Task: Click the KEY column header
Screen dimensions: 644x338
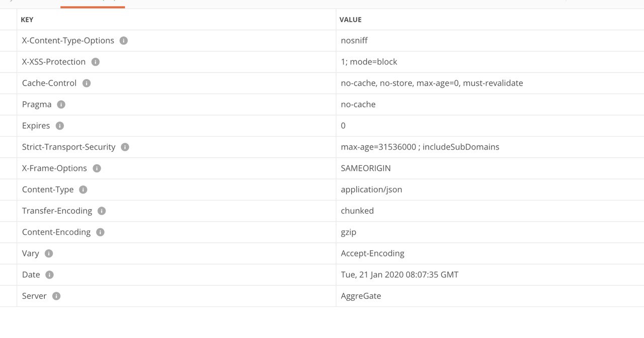Action: click(x=27, y=20)
